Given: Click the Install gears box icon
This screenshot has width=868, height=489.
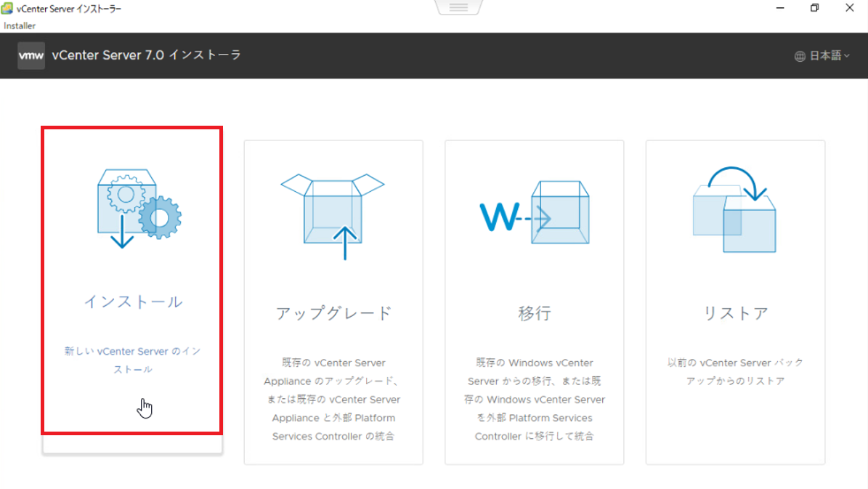Looking at the screenshot, I should tap(139, 209).
